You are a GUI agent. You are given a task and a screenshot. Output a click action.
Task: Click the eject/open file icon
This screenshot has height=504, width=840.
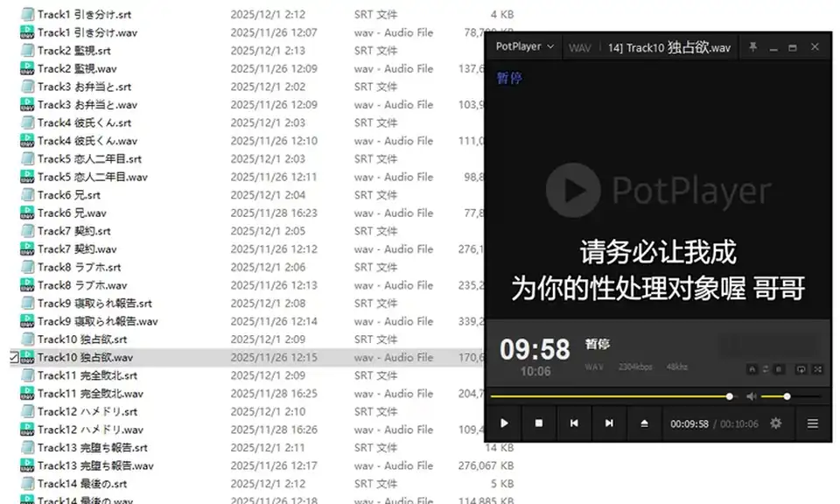(645, 423)
